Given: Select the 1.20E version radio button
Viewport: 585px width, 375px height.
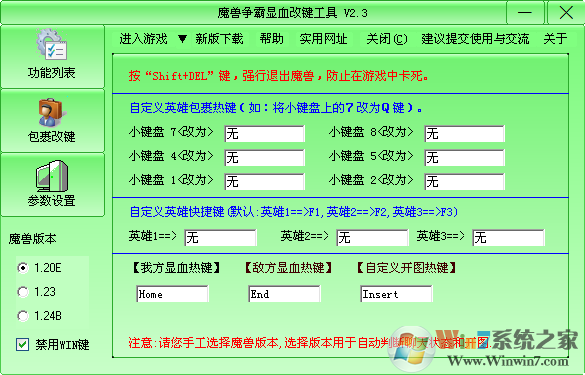Looking at the screenshot, I should click(23, 268).
